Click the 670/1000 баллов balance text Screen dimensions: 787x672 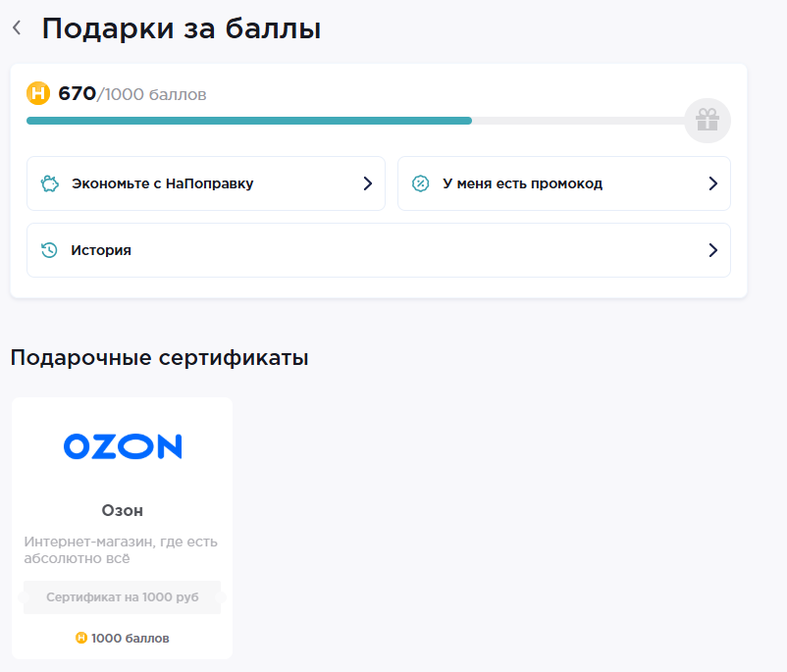coord(132,94)
